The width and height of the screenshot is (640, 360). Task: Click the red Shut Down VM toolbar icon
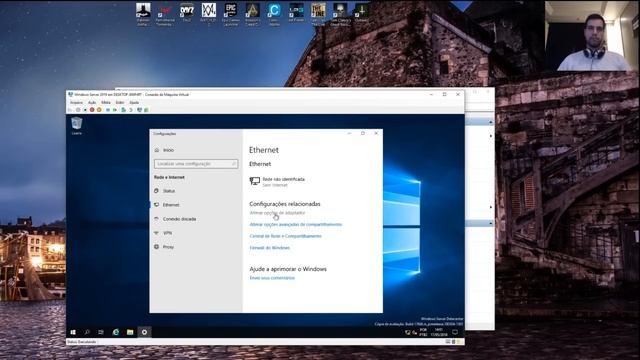tap(92, 110)
